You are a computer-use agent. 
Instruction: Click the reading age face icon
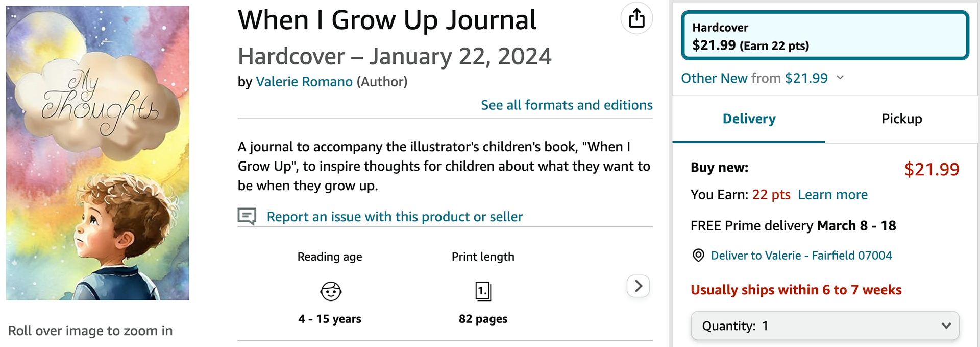(x=330, y=291)
